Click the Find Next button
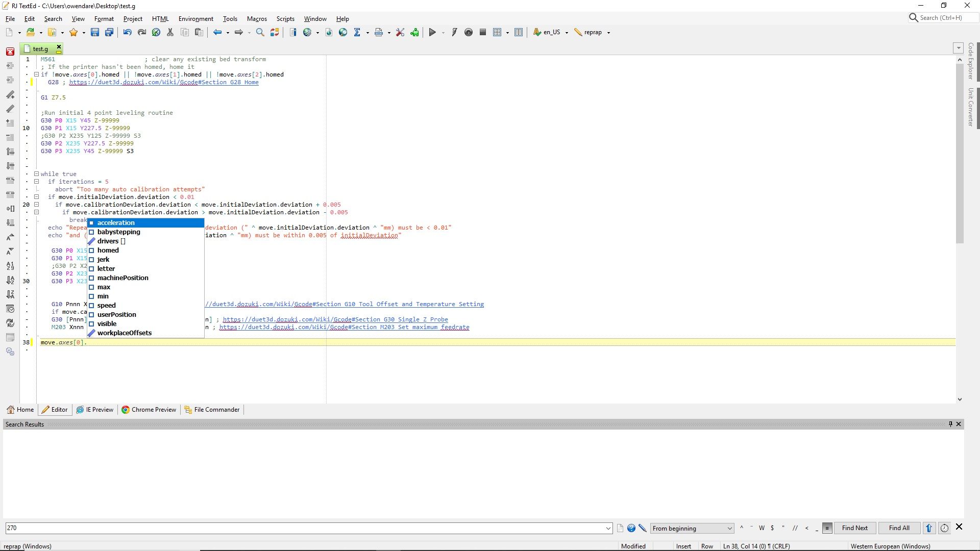This screenshot has height=551, width=980. [855, 527]
